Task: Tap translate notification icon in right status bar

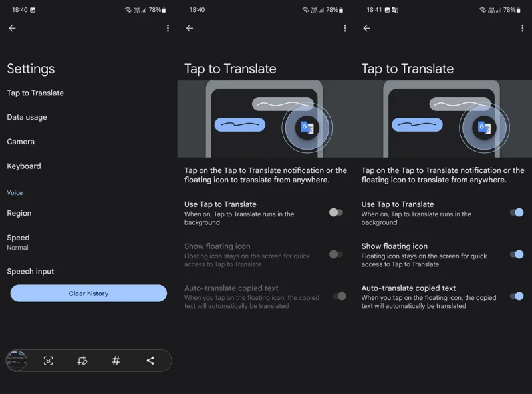Action: (x=395, y=10)
